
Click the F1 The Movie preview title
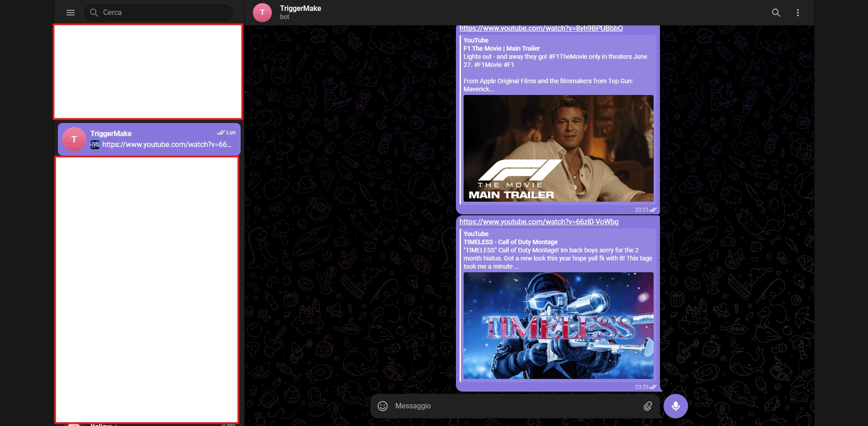[502, 48]
